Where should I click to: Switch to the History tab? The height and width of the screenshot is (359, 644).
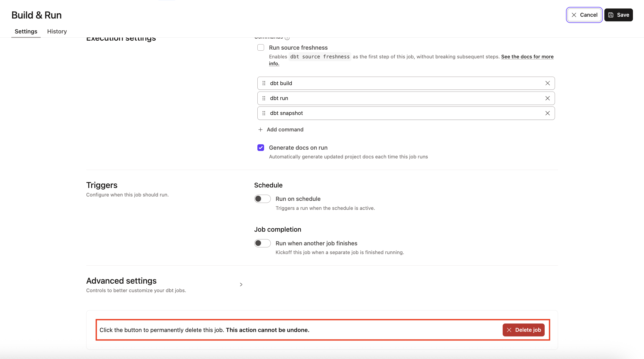point(57,31)
